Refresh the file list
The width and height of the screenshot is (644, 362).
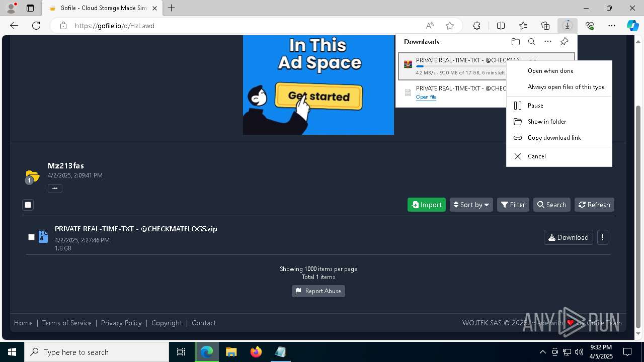594,205
